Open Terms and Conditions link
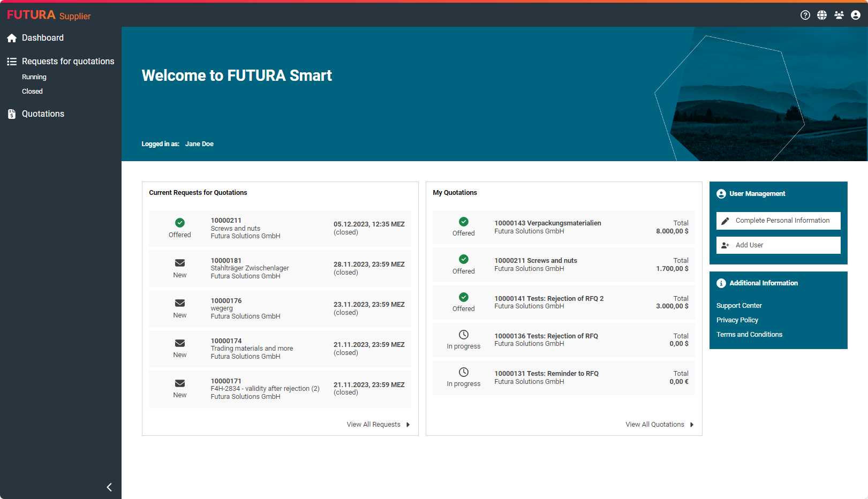 [x=749, y=335]
